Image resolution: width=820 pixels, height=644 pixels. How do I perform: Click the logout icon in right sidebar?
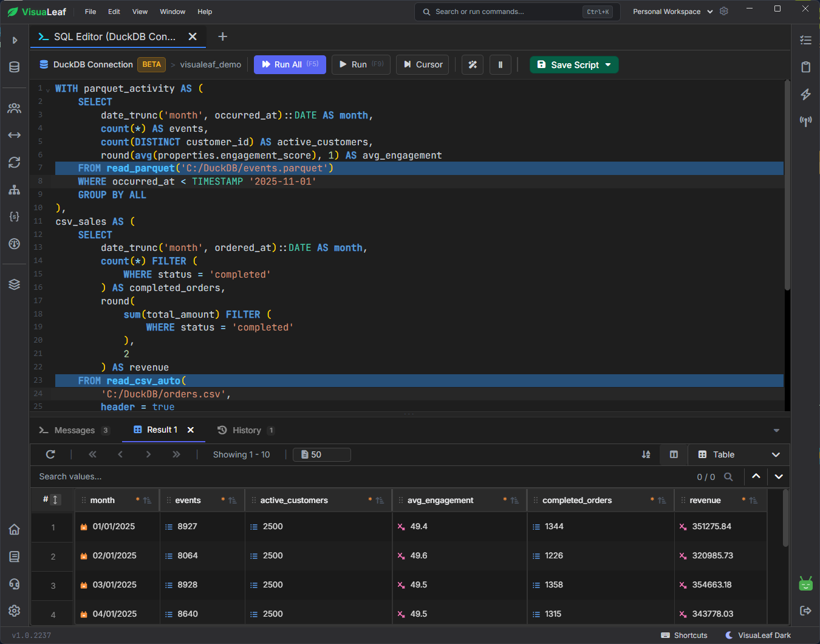[x=806, y=611]
